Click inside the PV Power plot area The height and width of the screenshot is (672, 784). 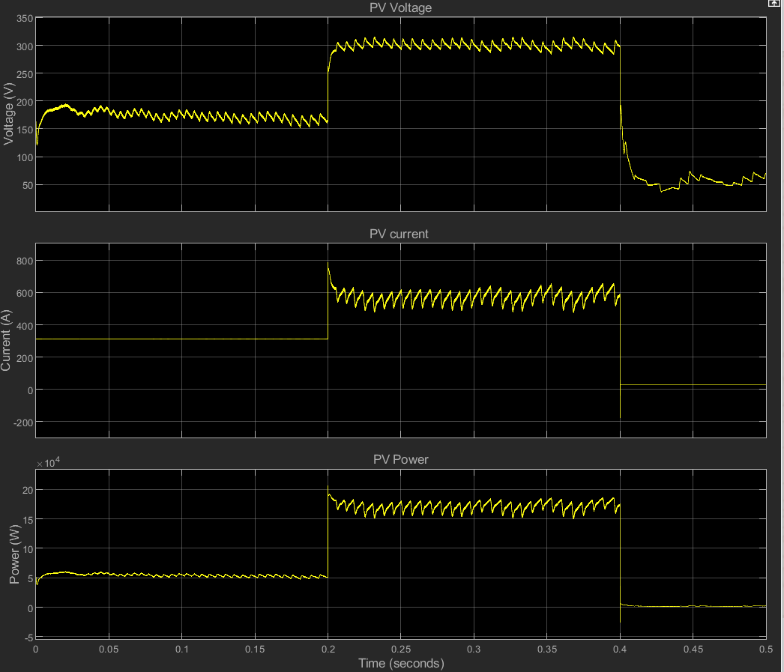pos(400,554)
